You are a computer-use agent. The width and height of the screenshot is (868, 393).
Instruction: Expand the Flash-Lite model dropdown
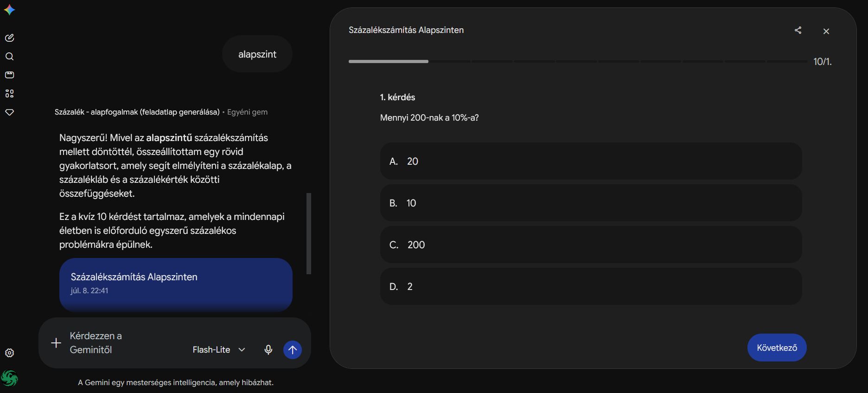pos(219,350)
